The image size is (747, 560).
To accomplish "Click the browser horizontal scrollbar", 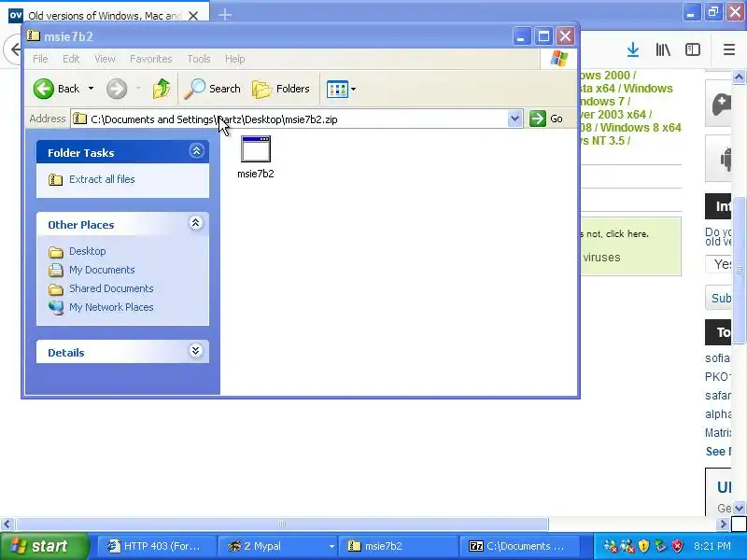I will pos(282,525).
